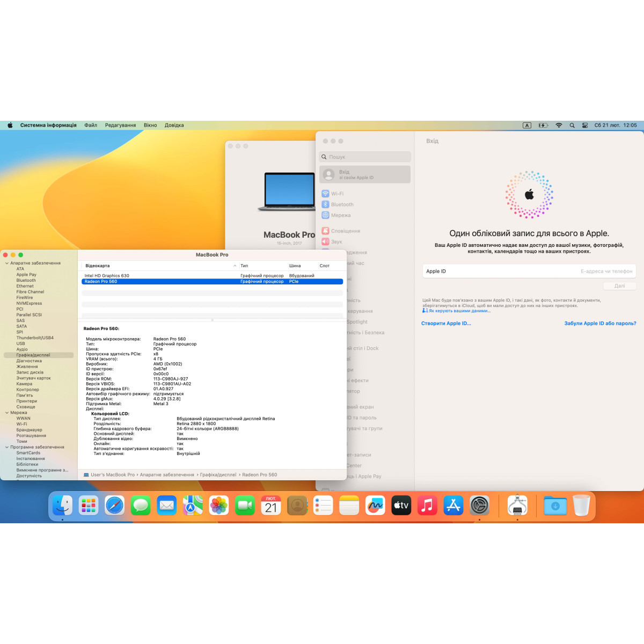
Task: Select NVMExpress in the sidebar tree
Action: pyautogui.click(x=29, y=303)
